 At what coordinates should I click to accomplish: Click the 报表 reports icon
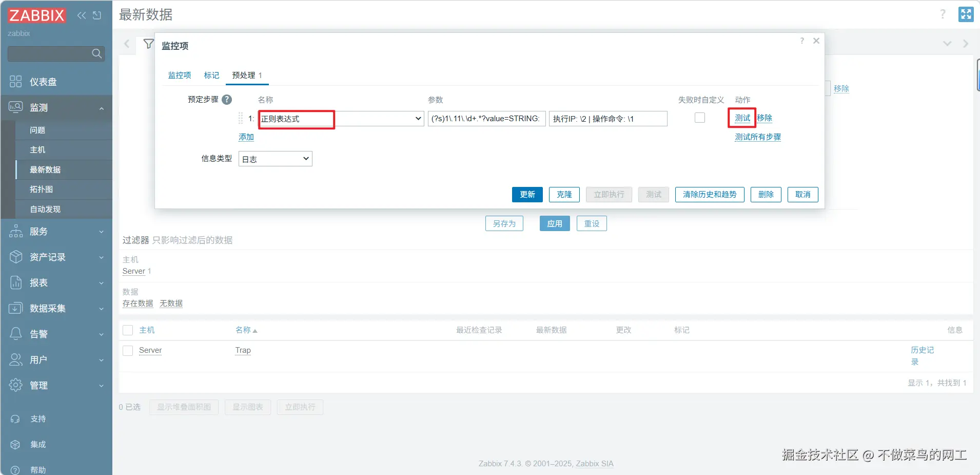16,282
